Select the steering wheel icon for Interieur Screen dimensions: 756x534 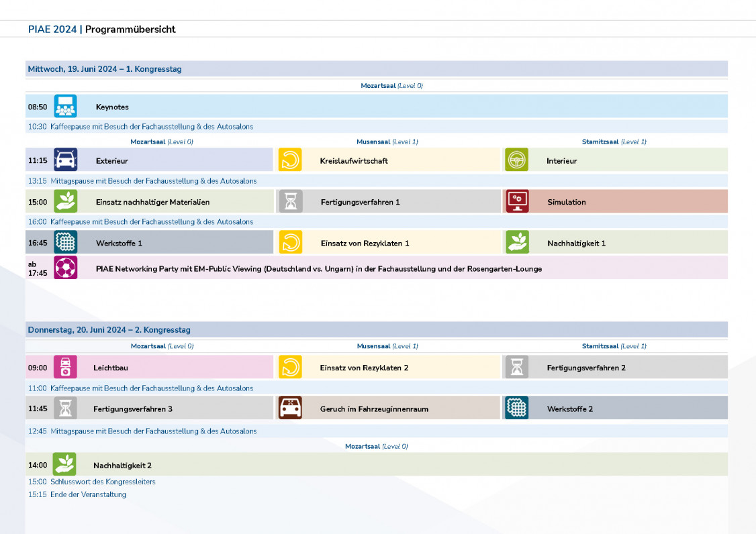(x=516, y=160)
